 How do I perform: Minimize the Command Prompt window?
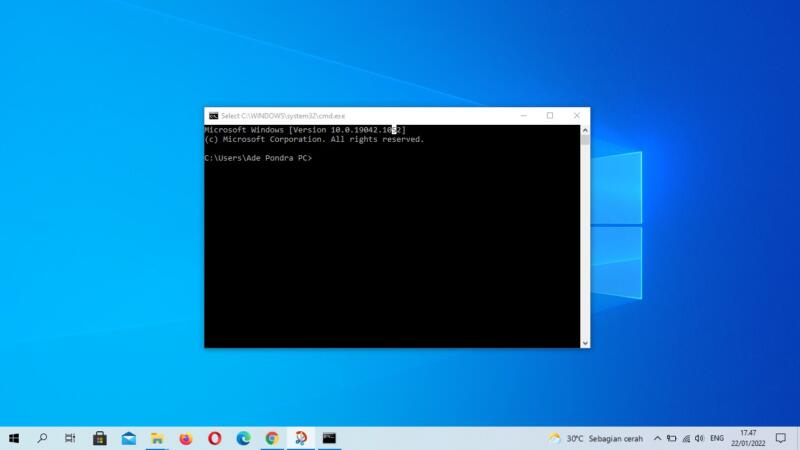coord(523,116)
